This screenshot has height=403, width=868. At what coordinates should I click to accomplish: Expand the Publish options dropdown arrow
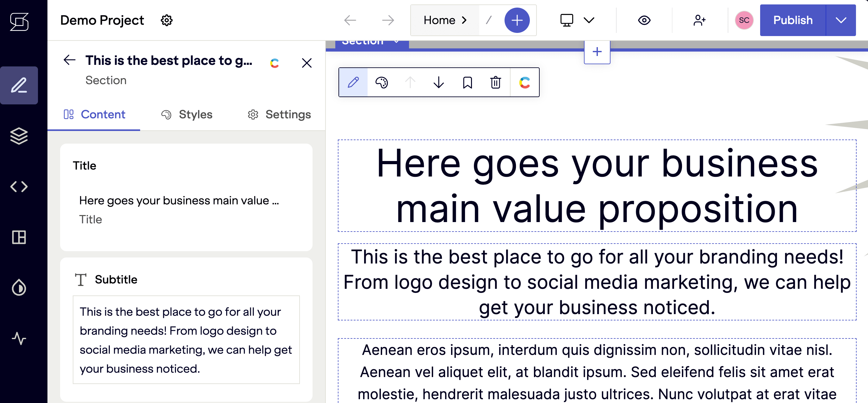pos(841,20)
